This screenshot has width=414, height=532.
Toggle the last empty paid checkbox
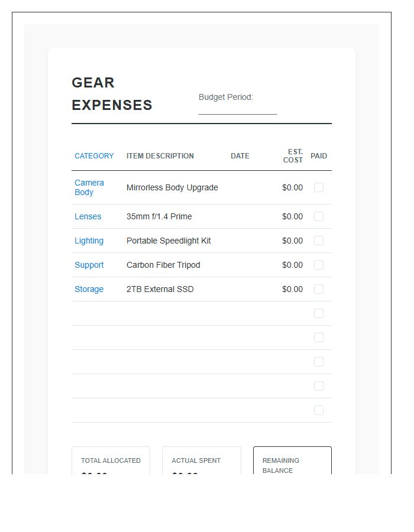tap(319, 410)
